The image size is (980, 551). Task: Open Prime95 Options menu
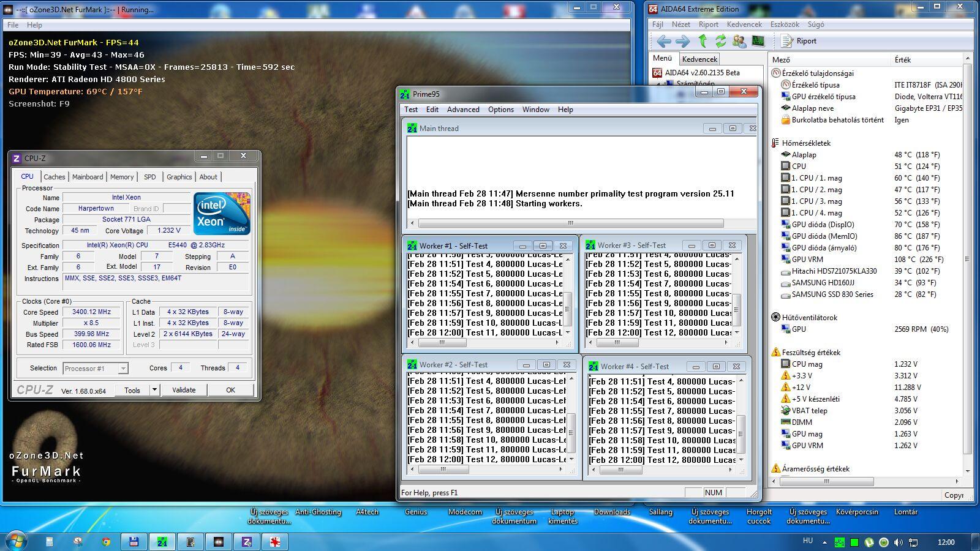coord(501,110)
